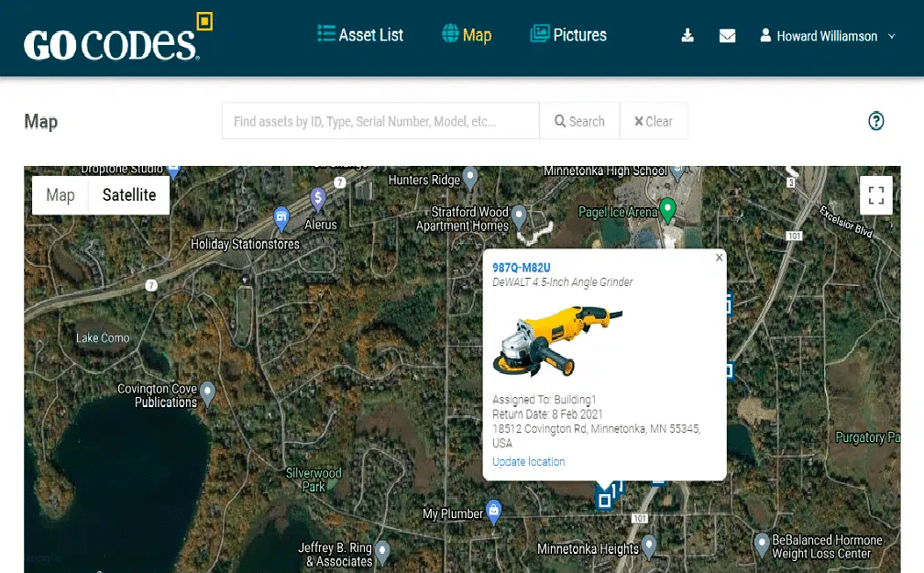Image resolution: width=924 pixels, height=573 pixels.
Task: Switch map to Satellite view
Action: pyautogui.click(x=129, y=195)
